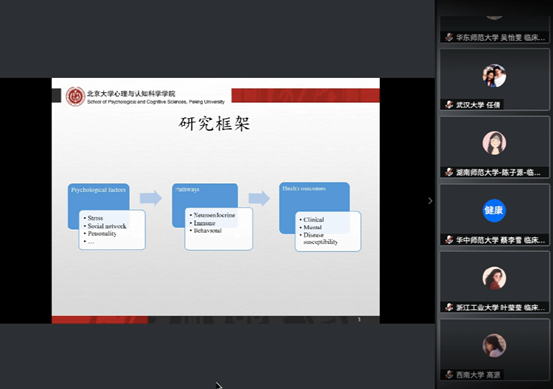Click the 华中师范大学 participant name label
The width and height of the screenshot is (553, 389).
(500, 240)
